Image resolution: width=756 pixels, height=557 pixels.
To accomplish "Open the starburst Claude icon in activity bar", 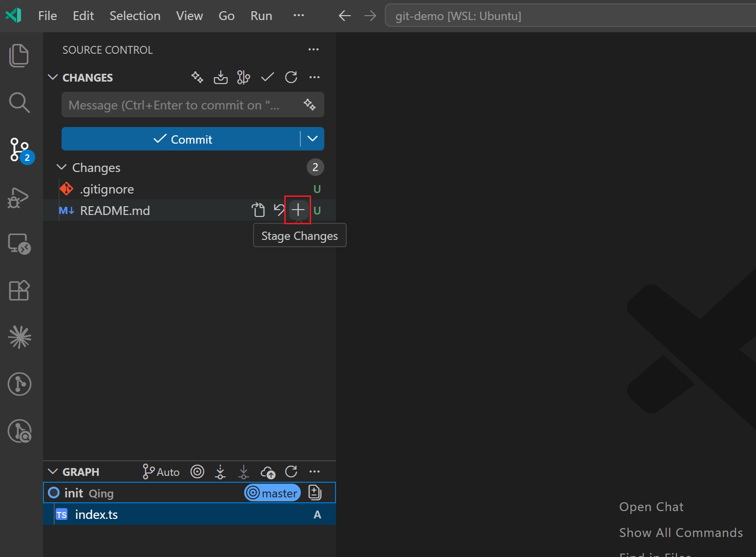I will [x=20, y=337].
